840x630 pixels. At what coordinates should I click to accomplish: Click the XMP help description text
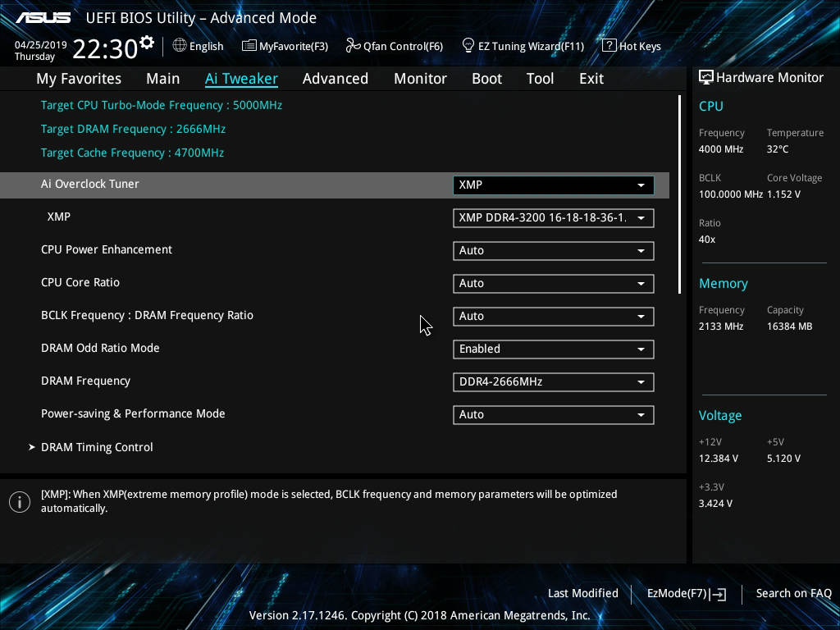tap(329, 501)
